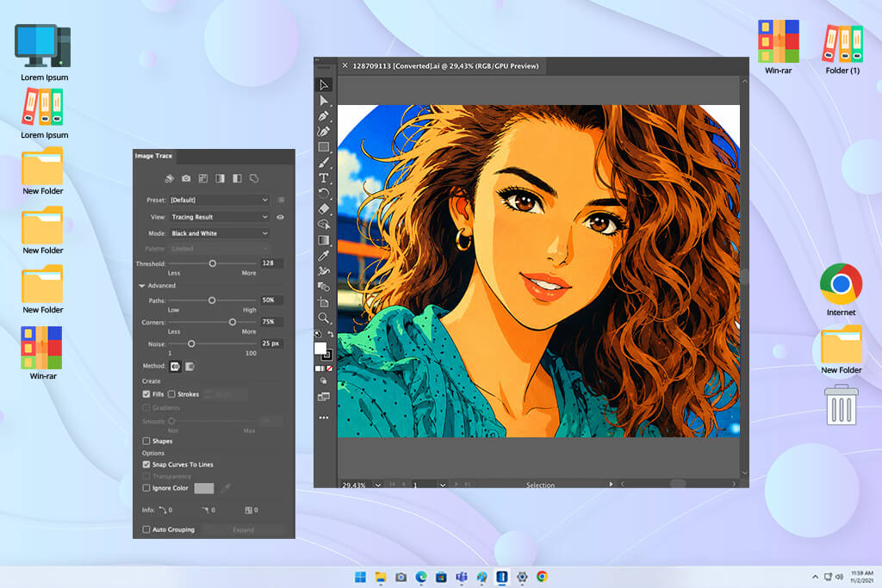Open artboard number dropdown in status bar
Screen dimensions: 882x588
coord(443,485)
